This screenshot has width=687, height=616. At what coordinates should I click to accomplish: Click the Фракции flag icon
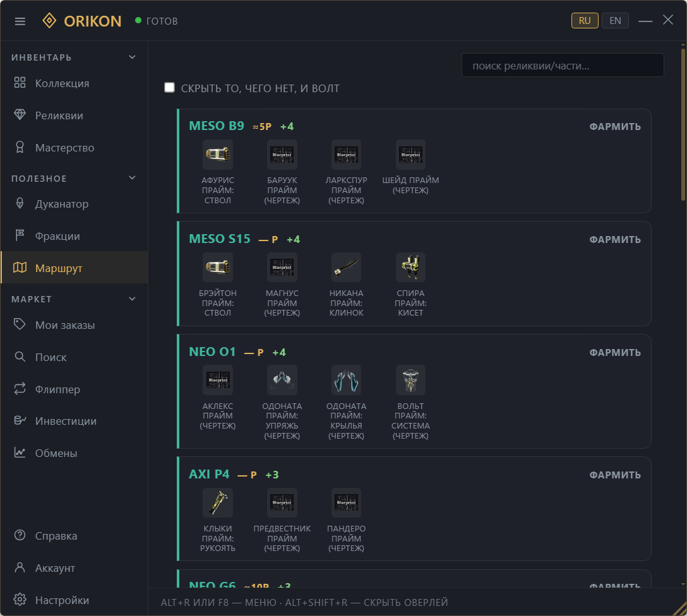click(x=20, y=235)
